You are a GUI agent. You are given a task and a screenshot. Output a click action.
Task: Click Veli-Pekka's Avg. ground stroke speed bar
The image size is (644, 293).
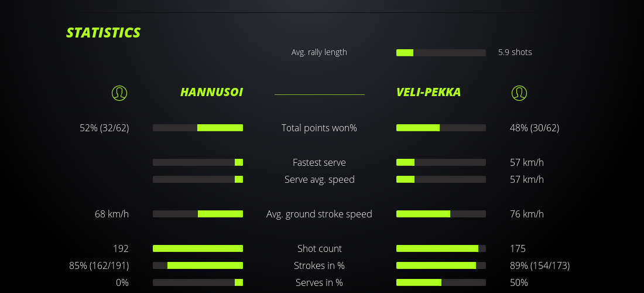point(441,214)
